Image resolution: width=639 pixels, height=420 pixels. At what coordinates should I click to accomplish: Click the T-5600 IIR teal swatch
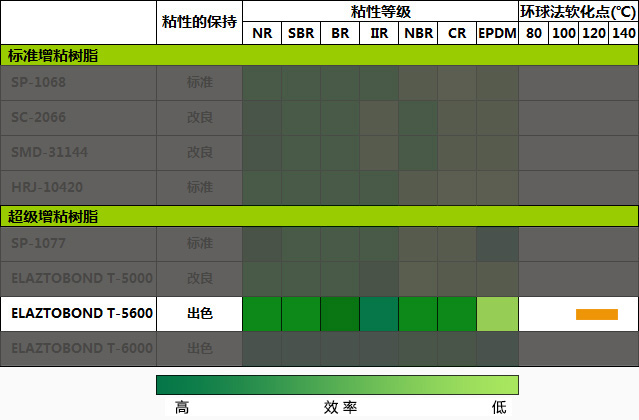tap(379, 314)
